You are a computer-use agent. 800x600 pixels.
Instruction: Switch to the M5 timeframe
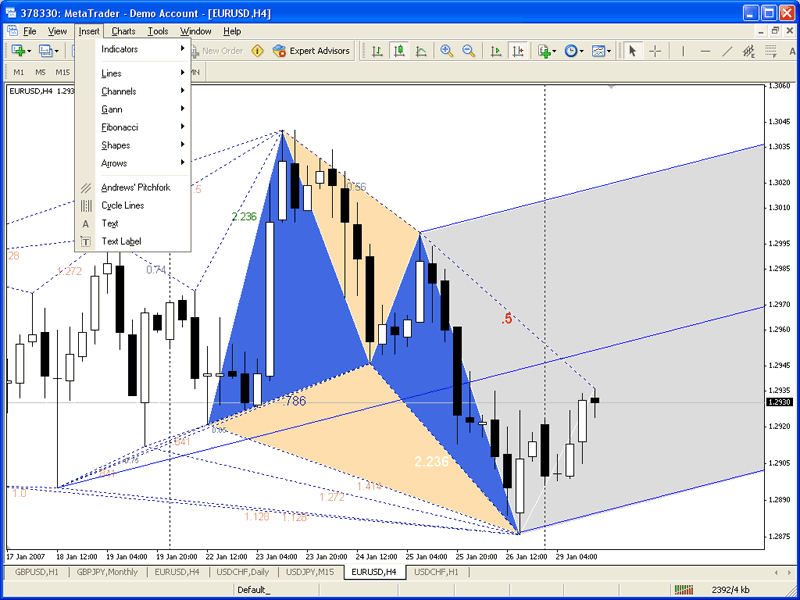coord(40,72)
